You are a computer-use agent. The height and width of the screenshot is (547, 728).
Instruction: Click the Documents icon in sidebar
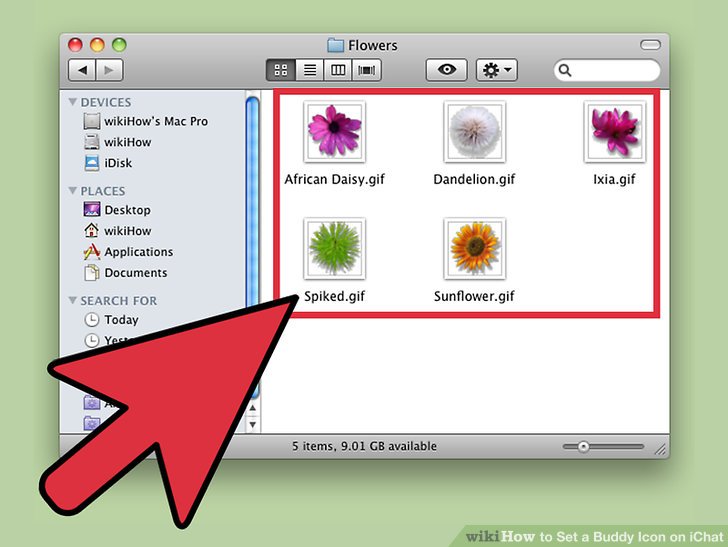tap(91, 273)
